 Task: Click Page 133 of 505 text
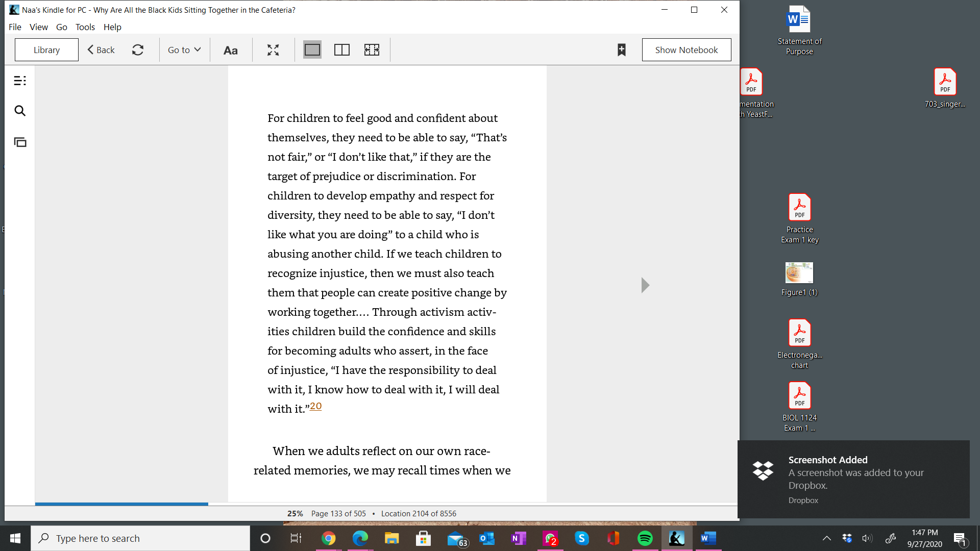338,514
